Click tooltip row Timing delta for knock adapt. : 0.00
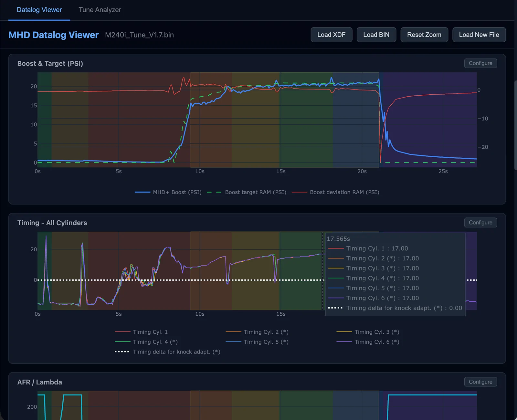 pyautogui.click(x=395, y=308)
